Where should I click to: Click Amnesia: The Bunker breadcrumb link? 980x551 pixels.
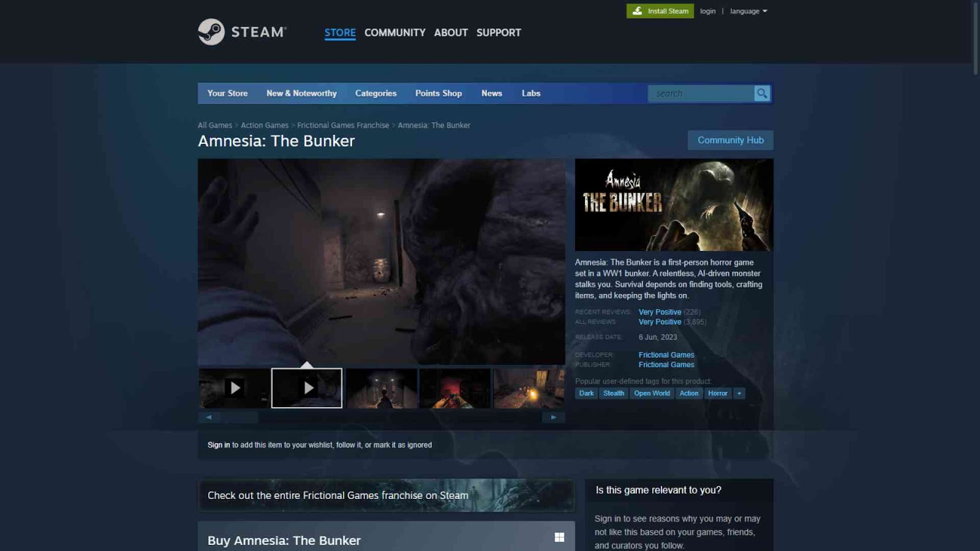[x=434, y=126]
